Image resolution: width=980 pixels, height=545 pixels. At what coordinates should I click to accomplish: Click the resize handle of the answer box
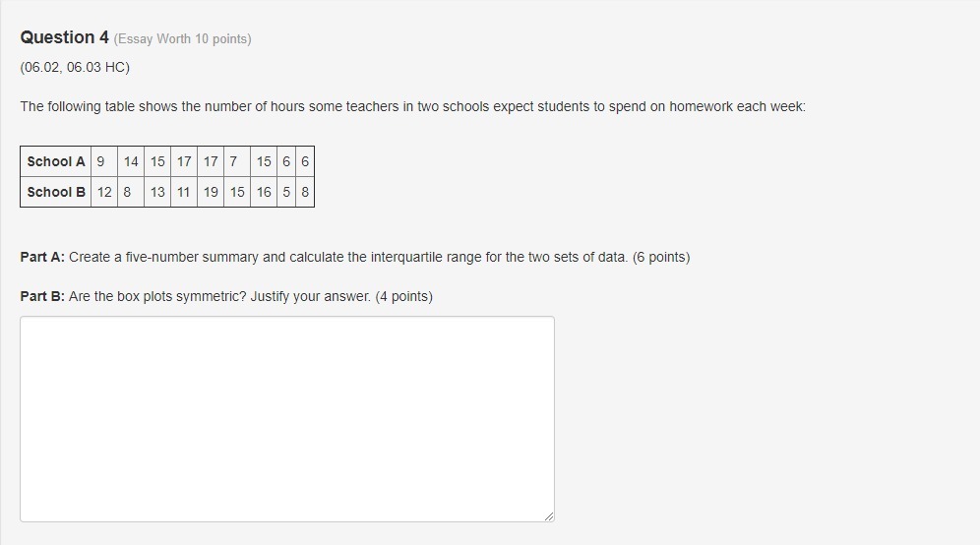coord(549,516)
